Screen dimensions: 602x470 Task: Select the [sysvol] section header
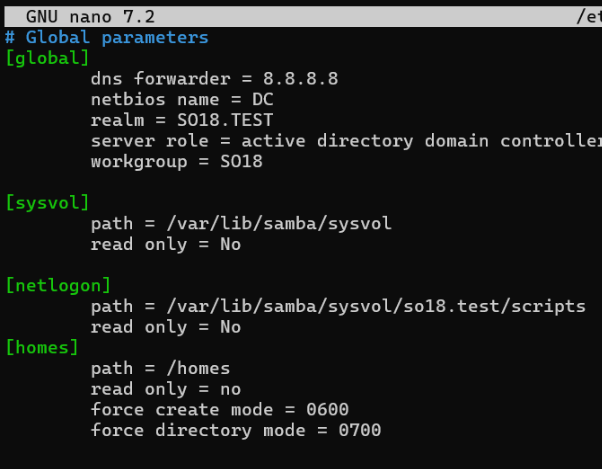coord(47,203)
